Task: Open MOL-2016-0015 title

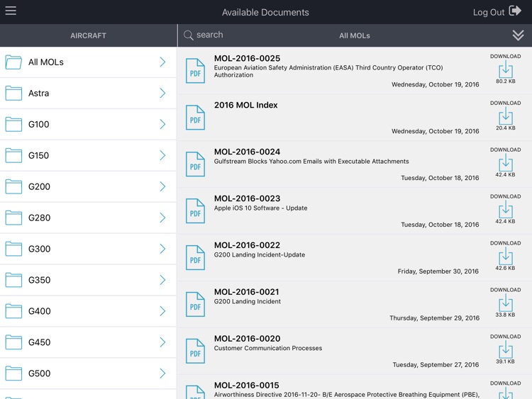Action: pyautogui.click(x=246, y=386)
